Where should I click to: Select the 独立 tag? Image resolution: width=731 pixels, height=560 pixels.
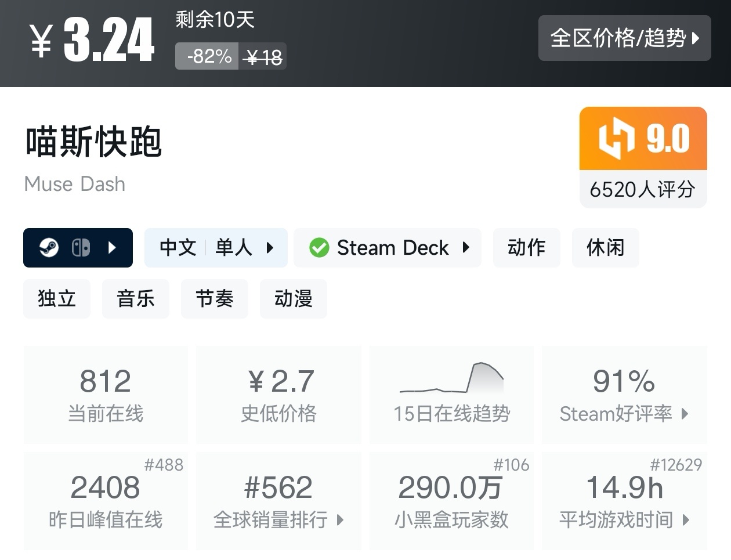57,299
